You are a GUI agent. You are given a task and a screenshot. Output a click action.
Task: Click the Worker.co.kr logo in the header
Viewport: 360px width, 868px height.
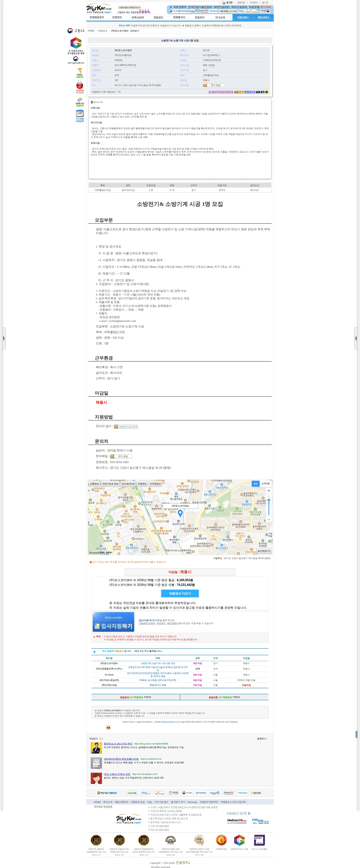click(99, 8)
